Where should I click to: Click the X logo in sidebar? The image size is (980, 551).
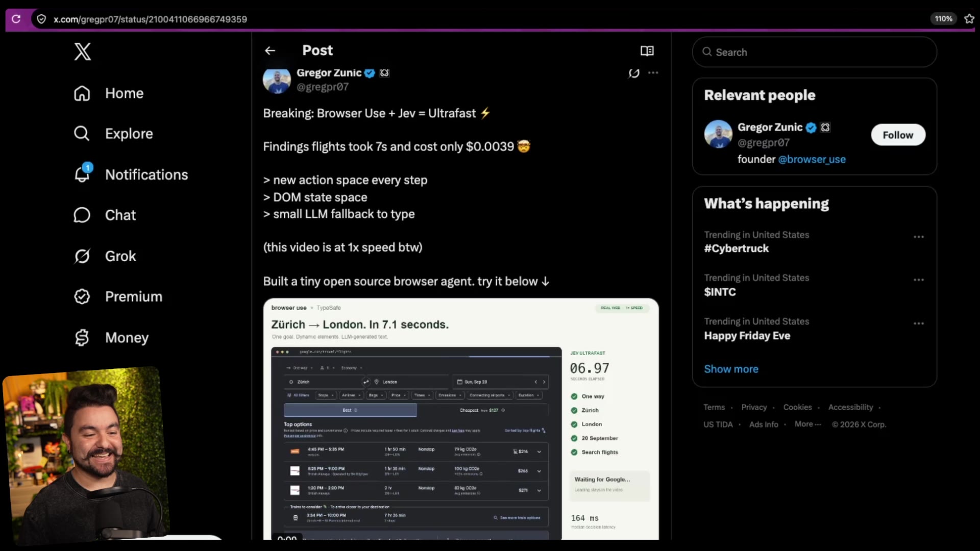pos(82,52)
